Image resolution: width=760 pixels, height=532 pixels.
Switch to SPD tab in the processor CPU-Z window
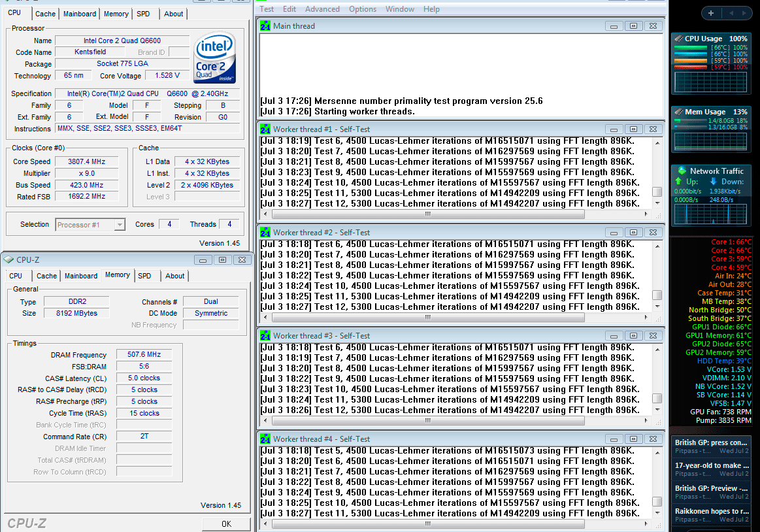(x=144, y=14)
